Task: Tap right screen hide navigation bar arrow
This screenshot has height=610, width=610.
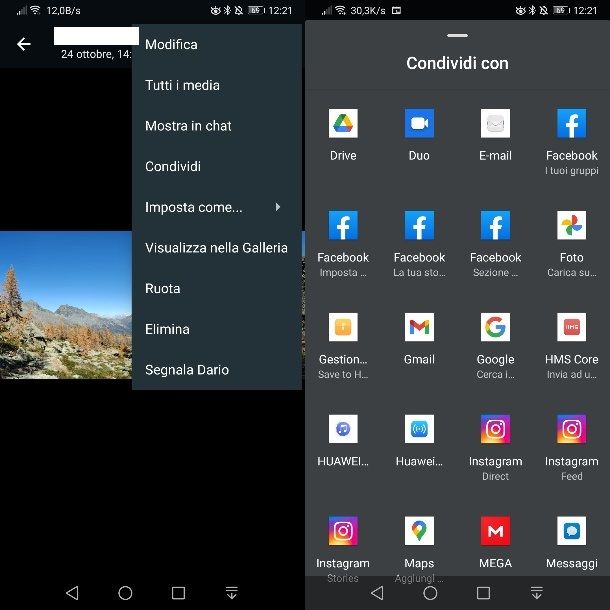Action: pos(536,593)
